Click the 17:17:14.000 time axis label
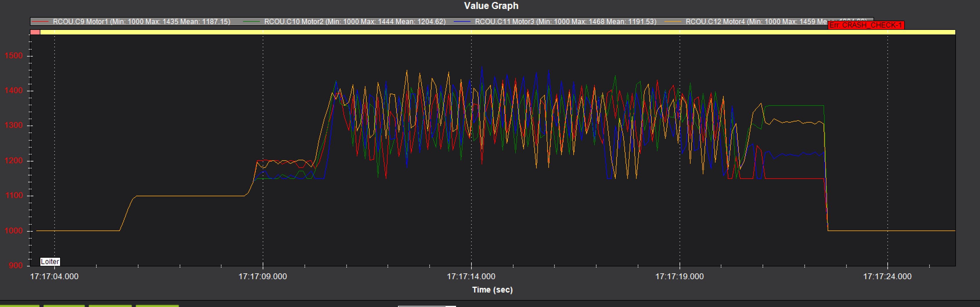The image size is (980, 307). pyautogui.click(x=471, y=276)
